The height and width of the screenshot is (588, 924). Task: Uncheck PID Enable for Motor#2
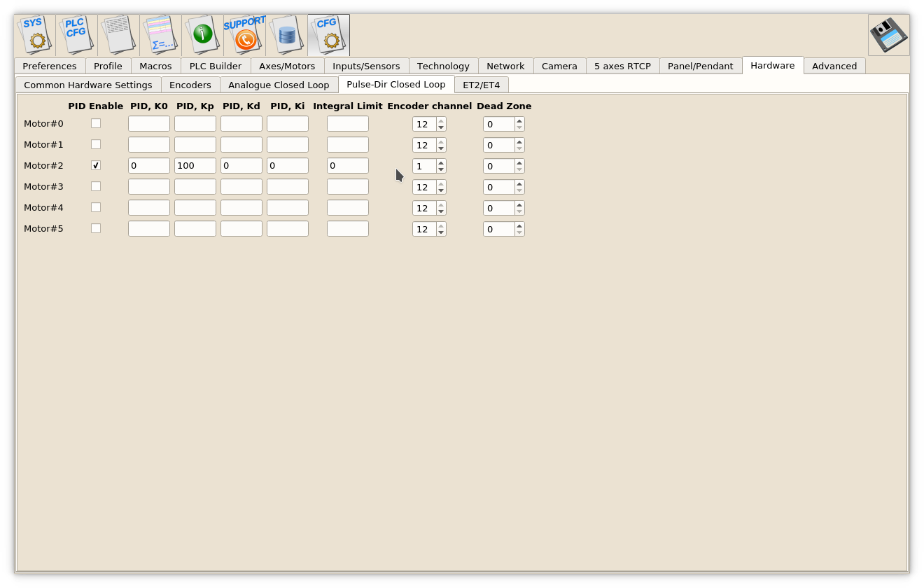pyautogui.click(x=96, y=166)
